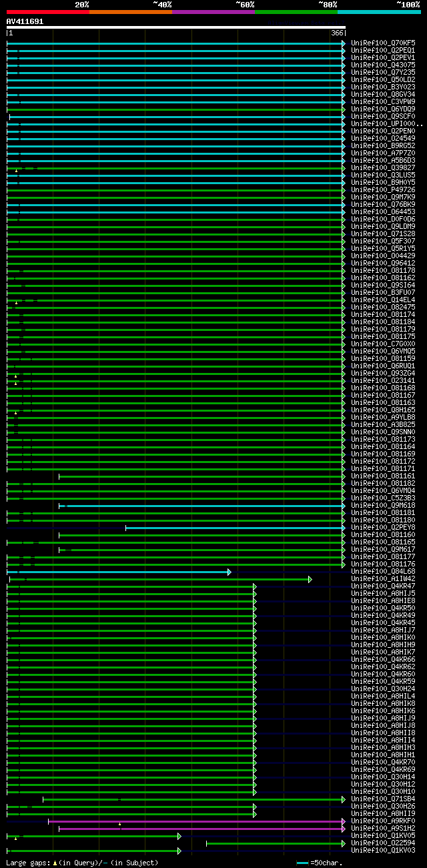Select the UniRef100_Q30H24 label

383,689
